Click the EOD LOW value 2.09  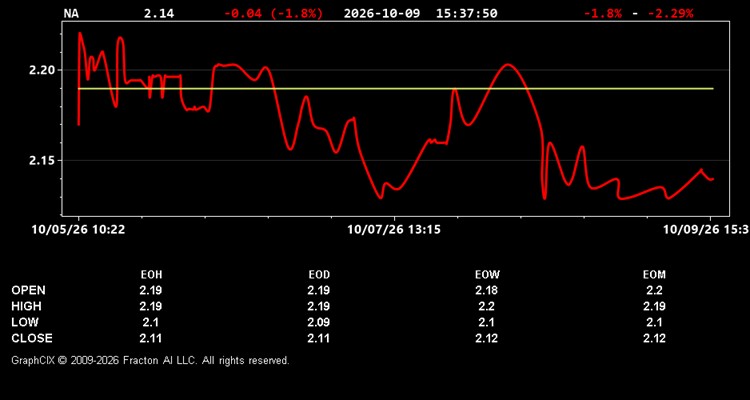click(319, 322)
